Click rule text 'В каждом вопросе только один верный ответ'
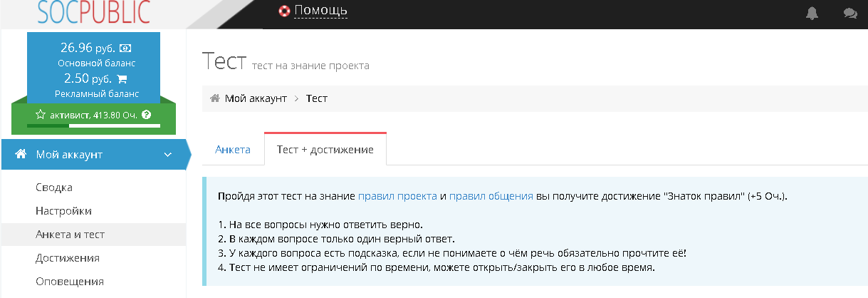Screen dimensions: 868x298 pyautogui.click(x=336, y=238)
